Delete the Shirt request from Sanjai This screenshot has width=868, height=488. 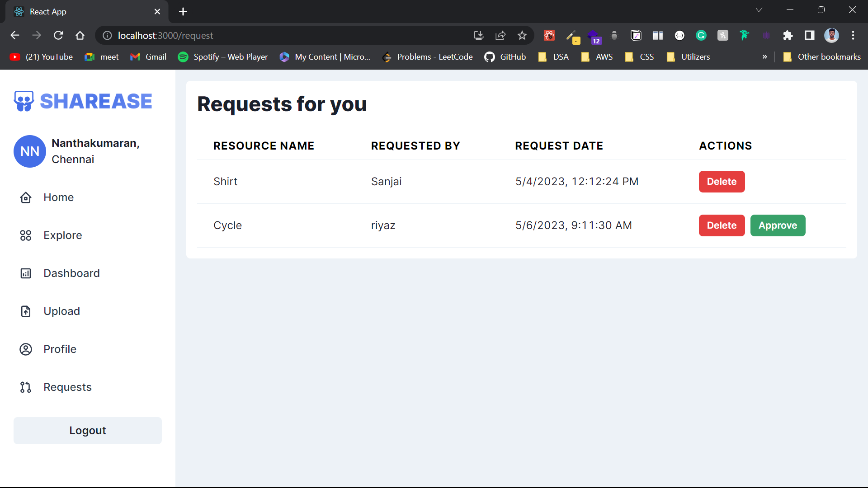coord(722,182)
